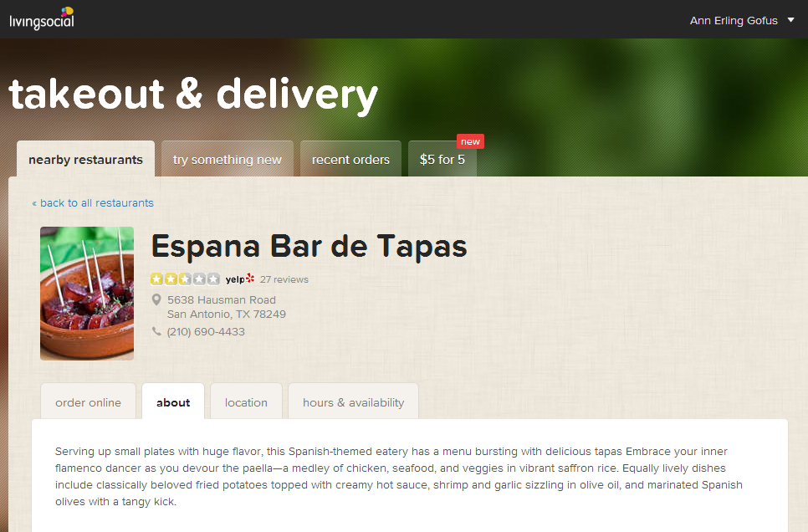The height and width of the screenshot is (532, 808).
Task: Go back to all restaurants
Action: pos(93,202)
